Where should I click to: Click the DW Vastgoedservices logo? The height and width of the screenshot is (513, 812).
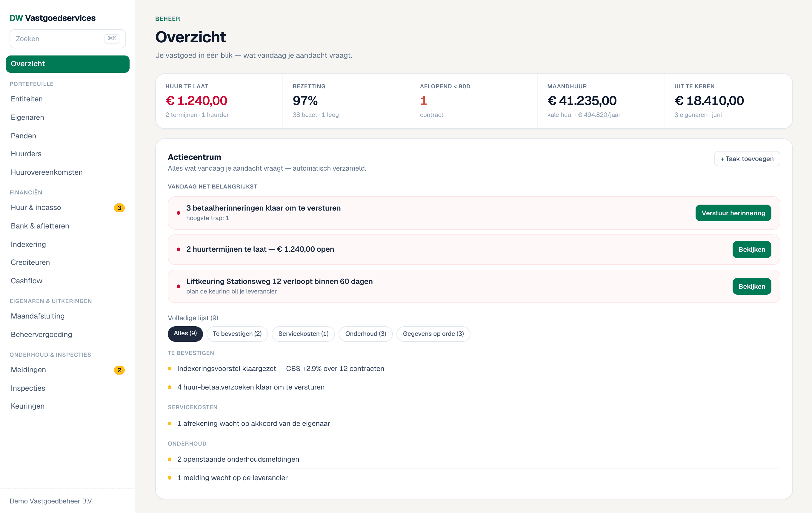[x=53, y=18]
